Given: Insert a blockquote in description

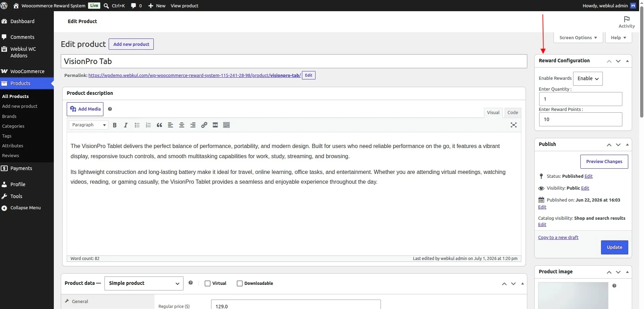Looking at the screenshot, I should 159,125.
